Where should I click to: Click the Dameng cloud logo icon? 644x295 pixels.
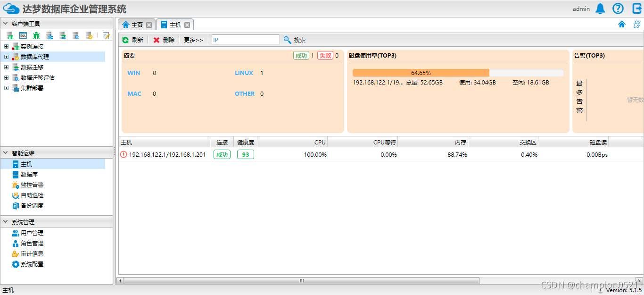coord(11,9)
